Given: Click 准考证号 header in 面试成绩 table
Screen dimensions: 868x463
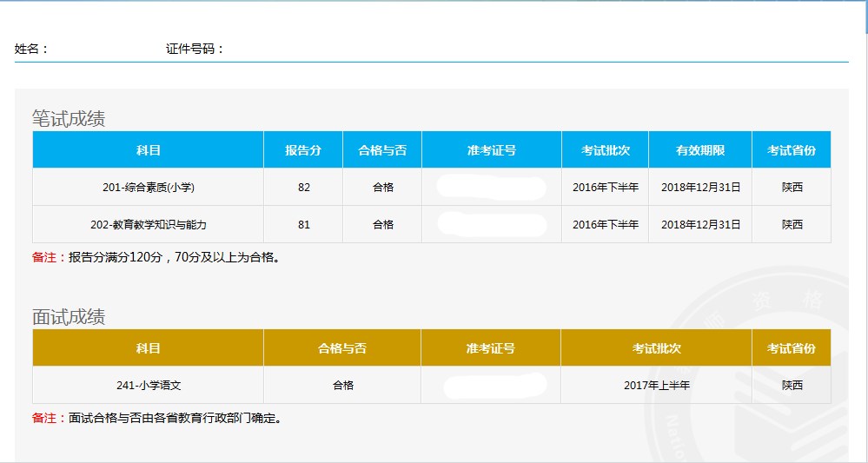Looking at the screenshot, I should point(490,348).
